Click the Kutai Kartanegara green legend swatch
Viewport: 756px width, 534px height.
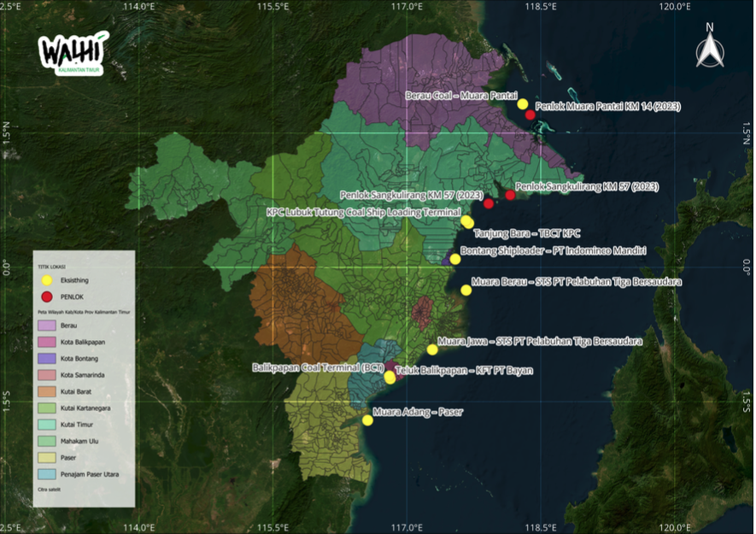click(47, 408)
